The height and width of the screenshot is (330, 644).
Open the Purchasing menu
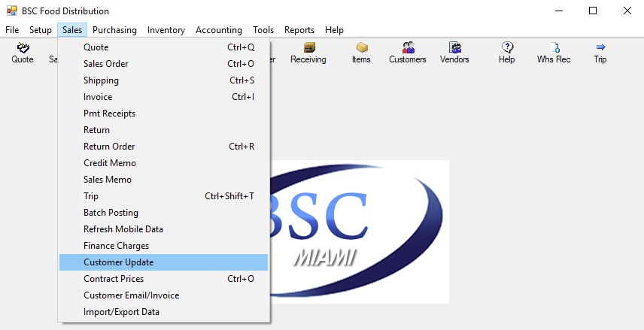pos(114,30)
